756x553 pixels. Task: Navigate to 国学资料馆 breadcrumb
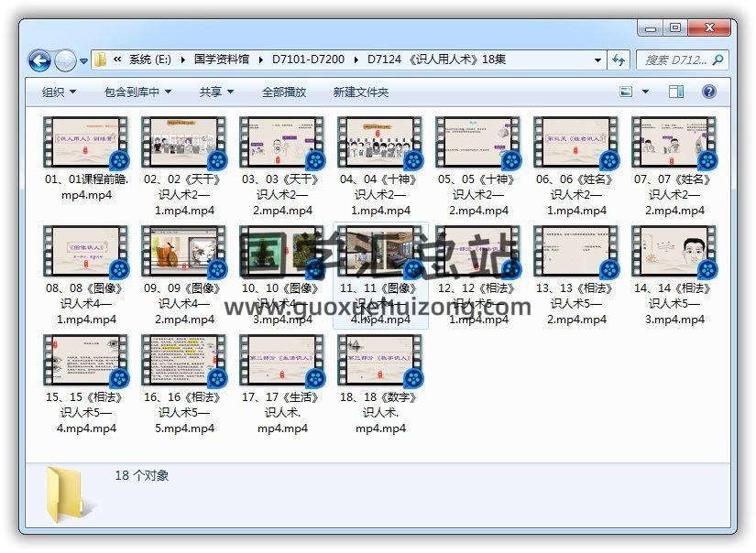[222, 60]
